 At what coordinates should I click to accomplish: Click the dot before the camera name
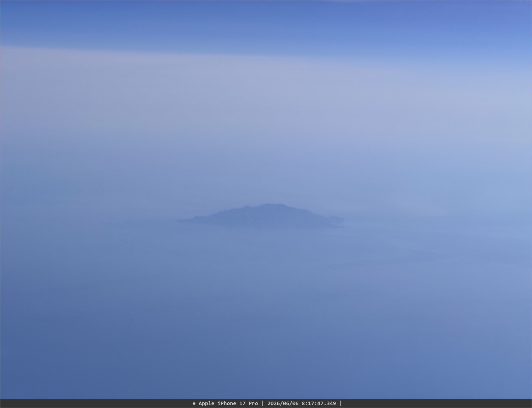[194, 403]
